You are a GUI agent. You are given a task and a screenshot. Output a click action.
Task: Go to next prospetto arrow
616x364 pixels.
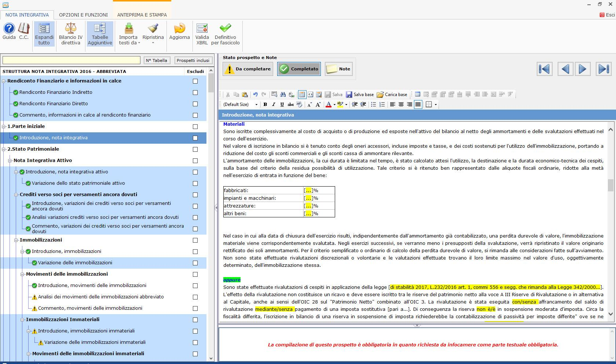coord(583,69)
